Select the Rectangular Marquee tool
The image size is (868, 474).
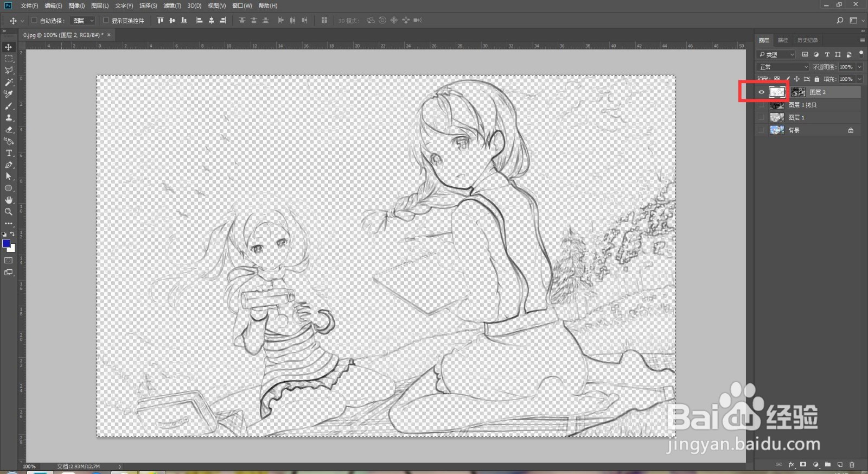point(9,59)
